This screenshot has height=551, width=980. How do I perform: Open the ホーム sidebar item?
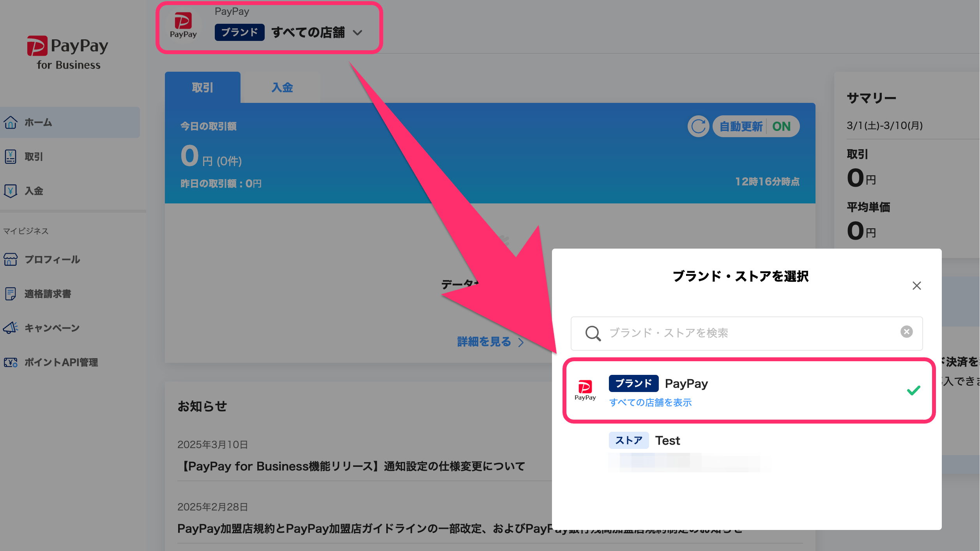(69, 122)
